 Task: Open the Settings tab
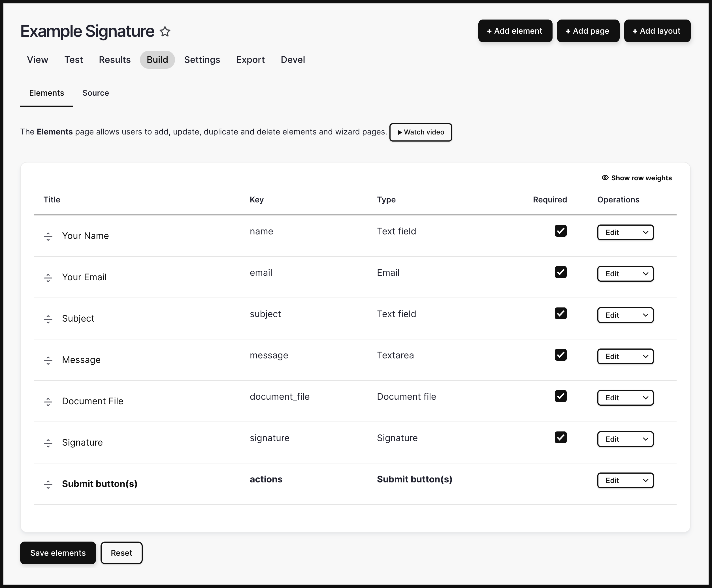point(202,60)
